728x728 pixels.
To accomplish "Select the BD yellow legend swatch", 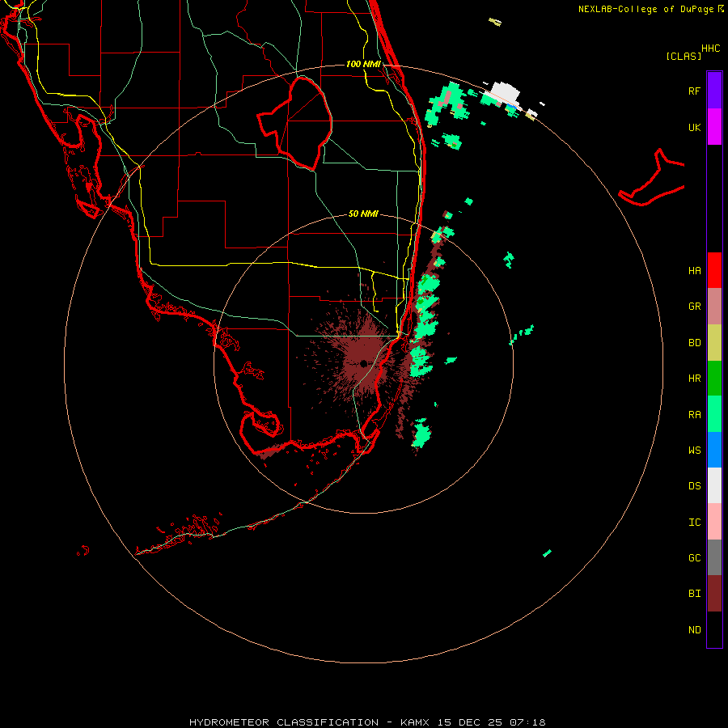I will [x=714, y=343].
